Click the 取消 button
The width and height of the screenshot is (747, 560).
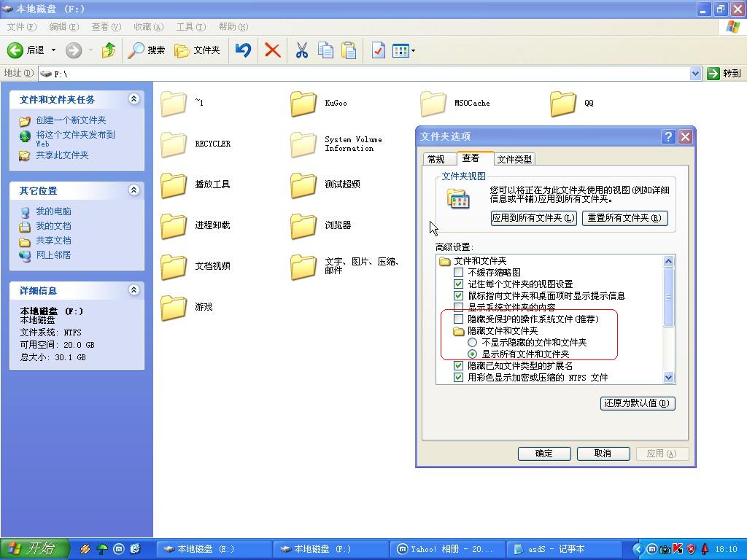[603, 454]
